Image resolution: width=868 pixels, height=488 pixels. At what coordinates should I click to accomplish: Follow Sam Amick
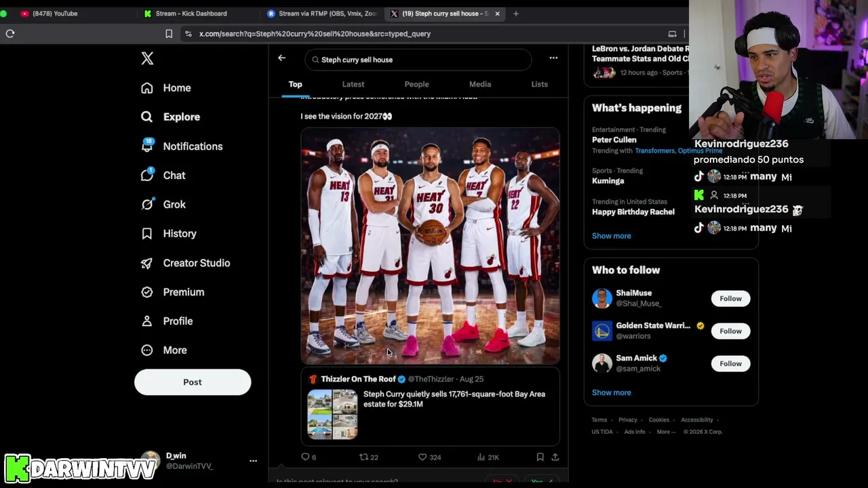[x=730, y=364]
